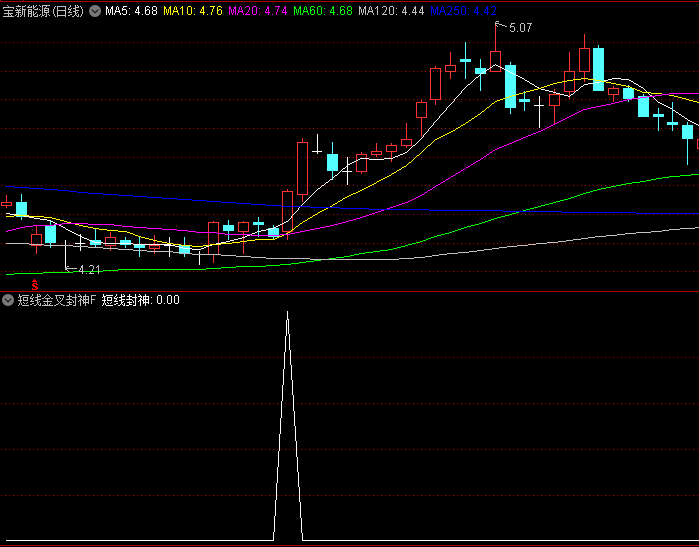Viewport: 699px width, 547px height.
Task: Select the MA5: 4.68 label
Action: [x=131, y=11]
